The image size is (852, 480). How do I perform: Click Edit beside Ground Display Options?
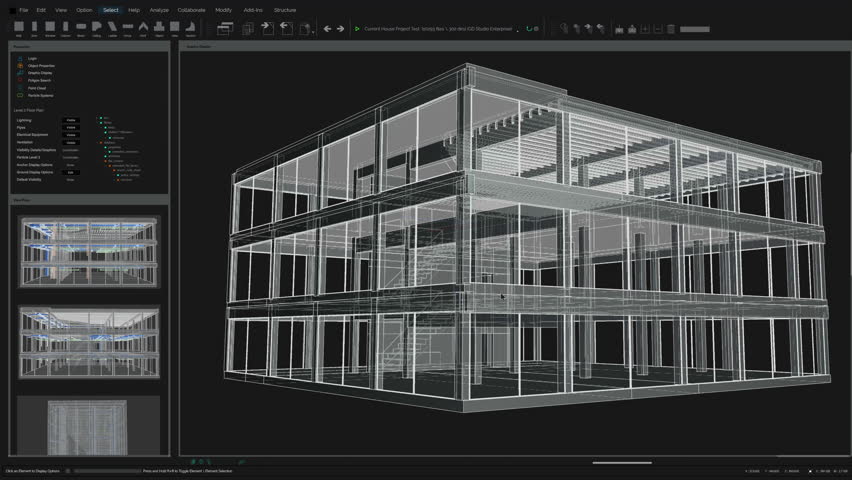71,172
